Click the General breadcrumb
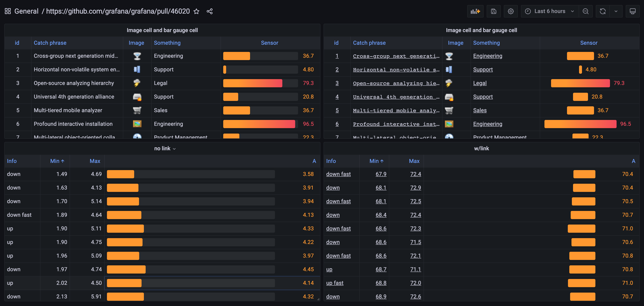This screenshot has width=644, height=306. tap(26, 11)
